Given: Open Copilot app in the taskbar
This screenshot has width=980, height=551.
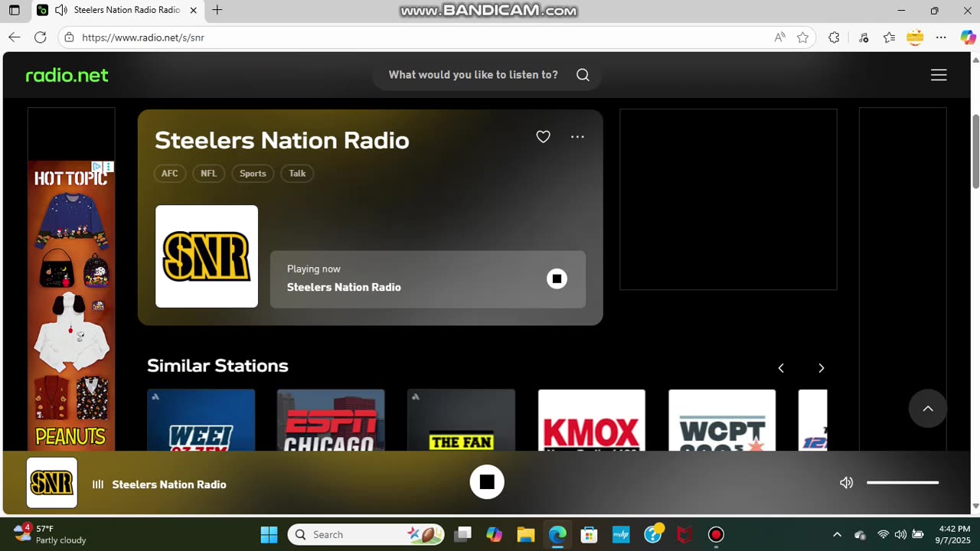Looking at the screenshot, I should 494,534.
